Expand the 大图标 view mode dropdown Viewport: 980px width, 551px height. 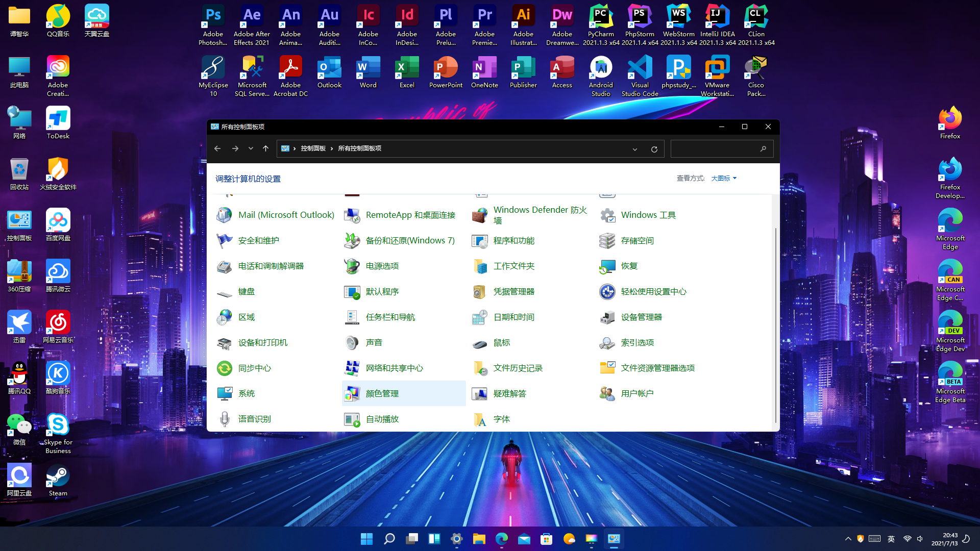(x=724, y=178)
